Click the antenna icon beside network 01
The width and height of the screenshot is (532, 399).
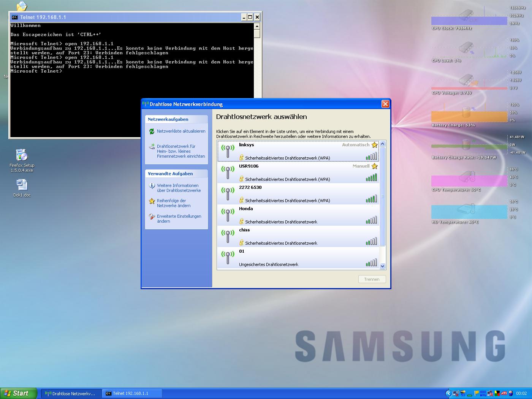pyautogui.click(x=228, y=257)
